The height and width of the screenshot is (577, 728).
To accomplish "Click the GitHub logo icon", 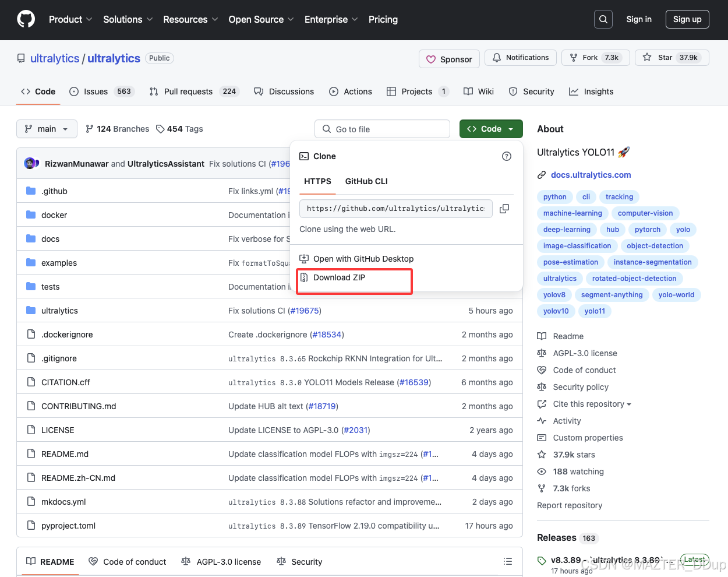I will point(26,19).
